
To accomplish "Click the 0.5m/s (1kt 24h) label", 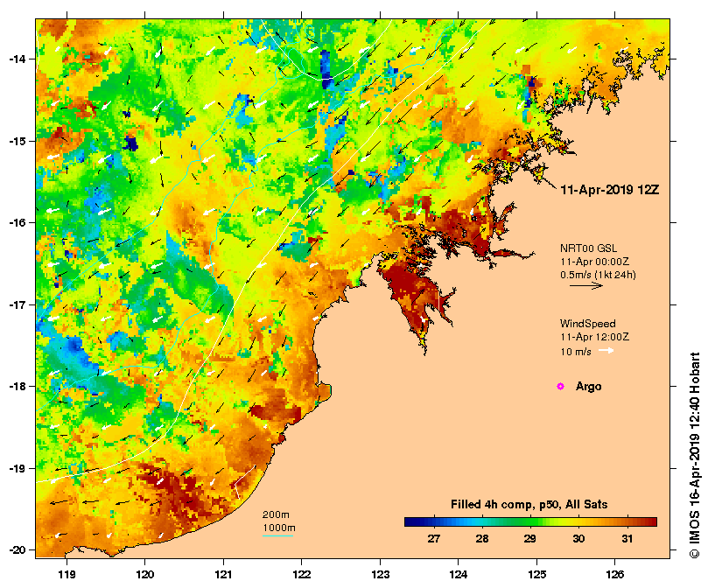I will point(598,275).
